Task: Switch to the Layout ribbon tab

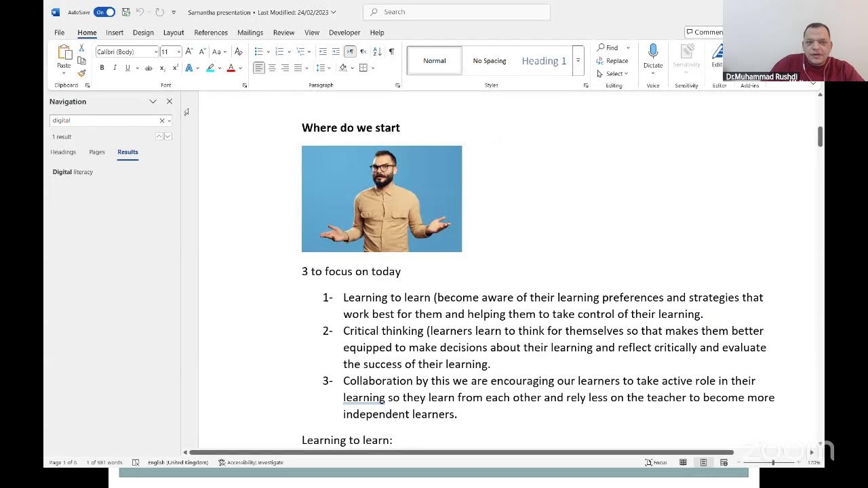Action: coord(174,33)
